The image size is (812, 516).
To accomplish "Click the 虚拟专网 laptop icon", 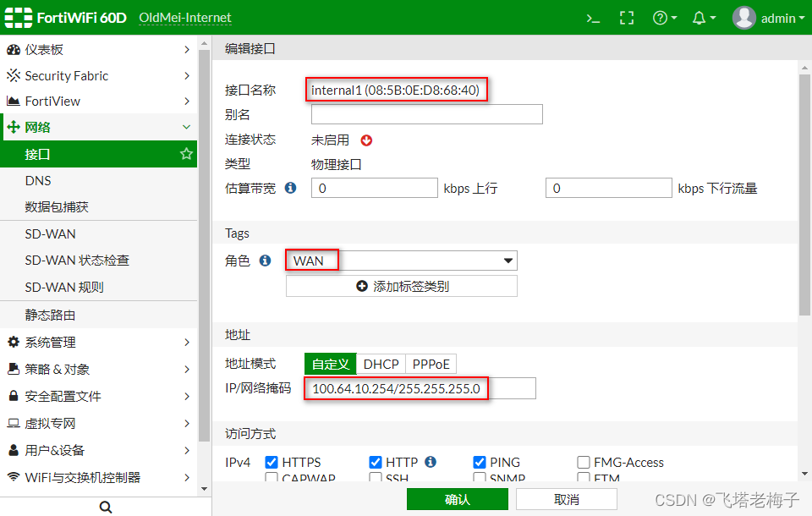I will click(14, 423).
